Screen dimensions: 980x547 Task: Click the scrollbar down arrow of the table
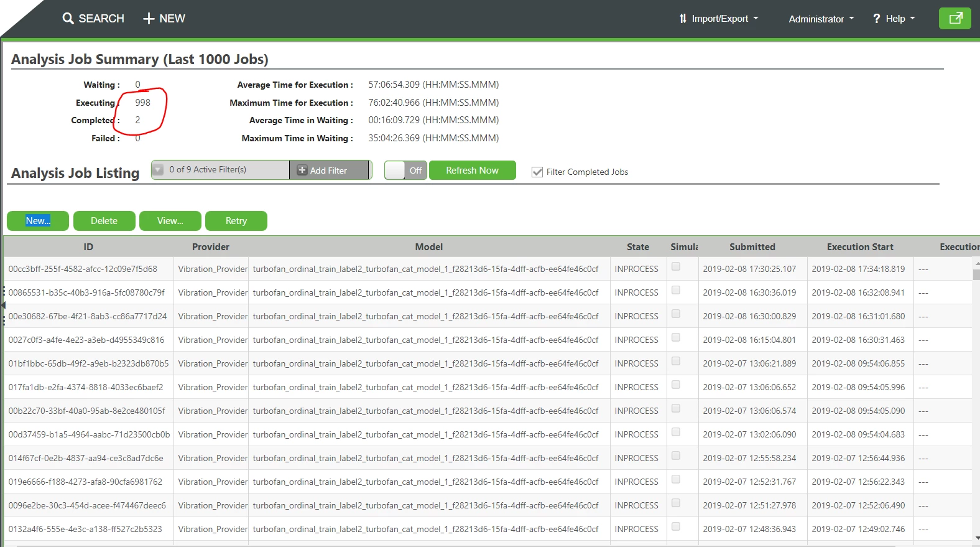(x=976, y=538)
